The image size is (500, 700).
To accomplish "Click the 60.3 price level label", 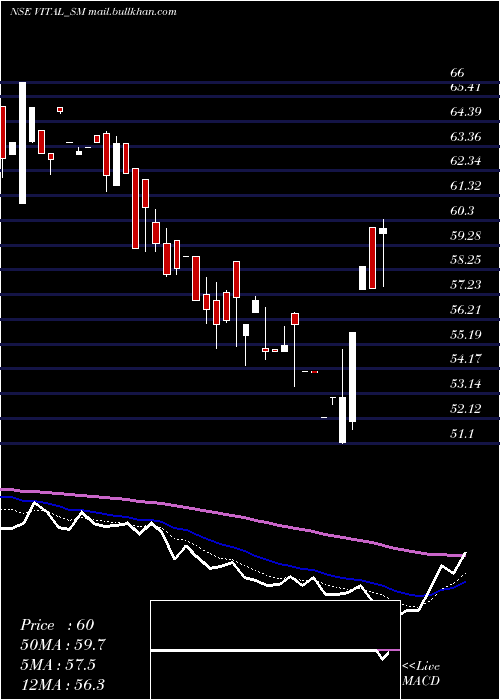I will point(462,210).
